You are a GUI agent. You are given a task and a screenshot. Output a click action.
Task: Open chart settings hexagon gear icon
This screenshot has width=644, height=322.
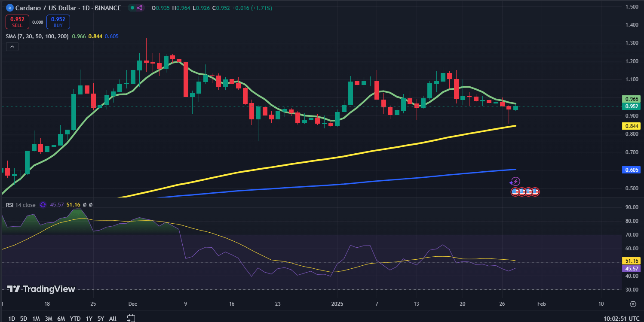[x=633, y=304]
